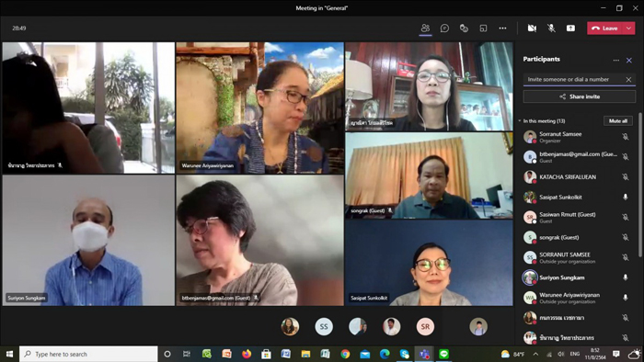
Task: Toggle the camera on
Action: click(532, 28)
